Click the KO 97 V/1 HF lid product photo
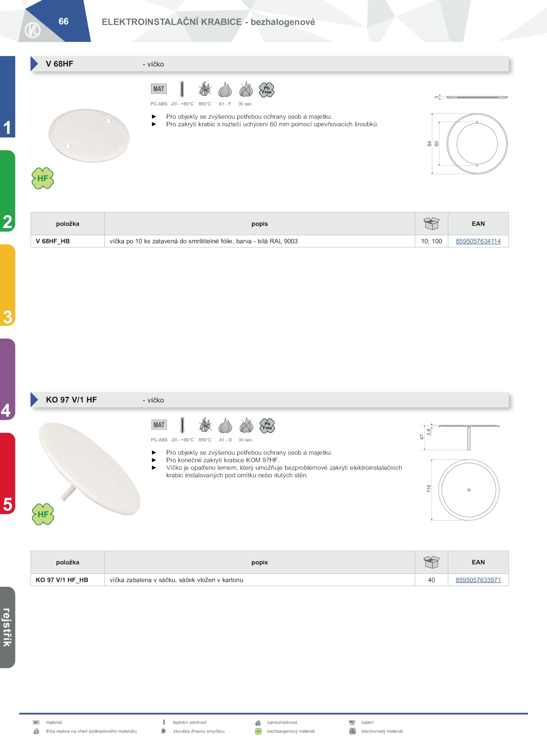547x756 pixels. coord(90,468)
